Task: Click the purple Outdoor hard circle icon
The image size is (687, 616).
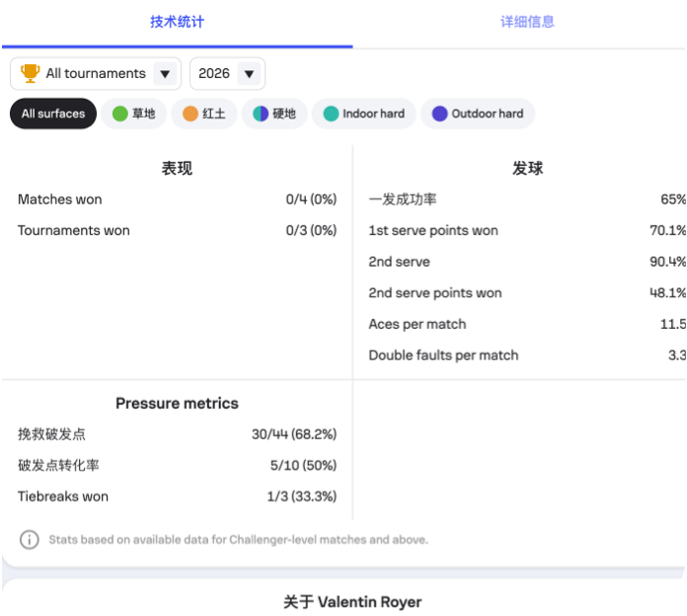Action: [439, 114]
